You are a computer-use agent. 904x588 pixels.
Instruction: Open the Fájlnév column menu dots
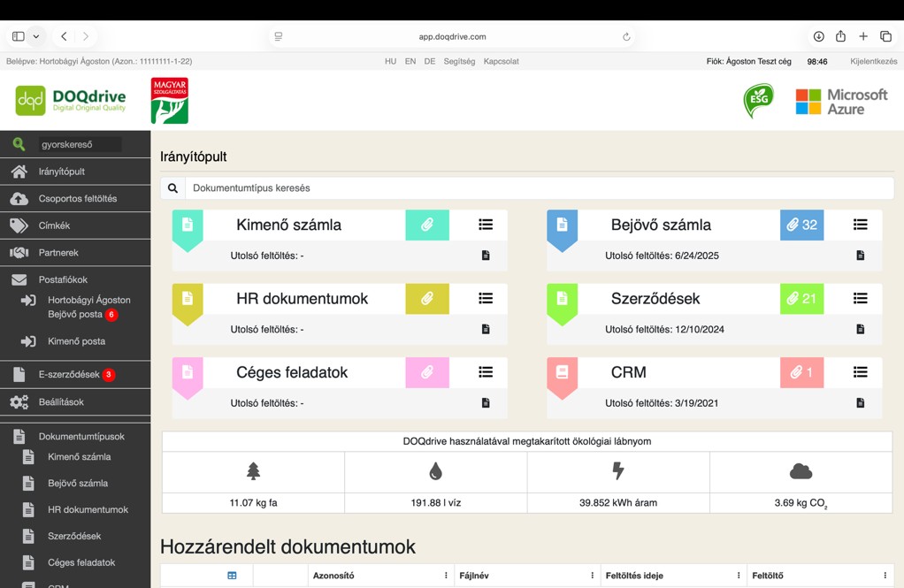coord(592,576)
